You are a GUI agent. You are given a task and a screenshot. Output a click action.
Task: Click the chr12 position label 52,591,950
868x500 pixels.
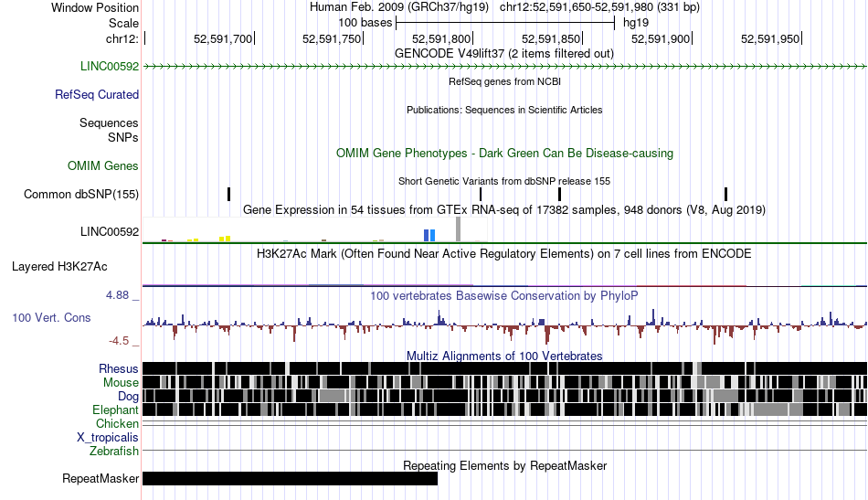pyautogui.click(x=769, y=38)
